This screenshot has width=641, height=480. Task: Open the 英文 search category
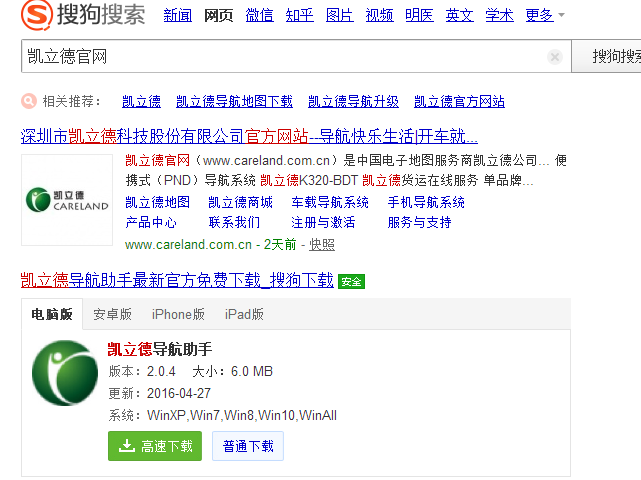pos(459,15)
